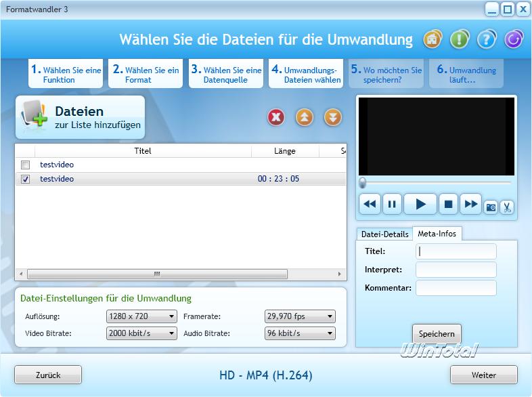Click the Weiter button
The width and height of the screenshot is (532, 397).
point(484,375)
